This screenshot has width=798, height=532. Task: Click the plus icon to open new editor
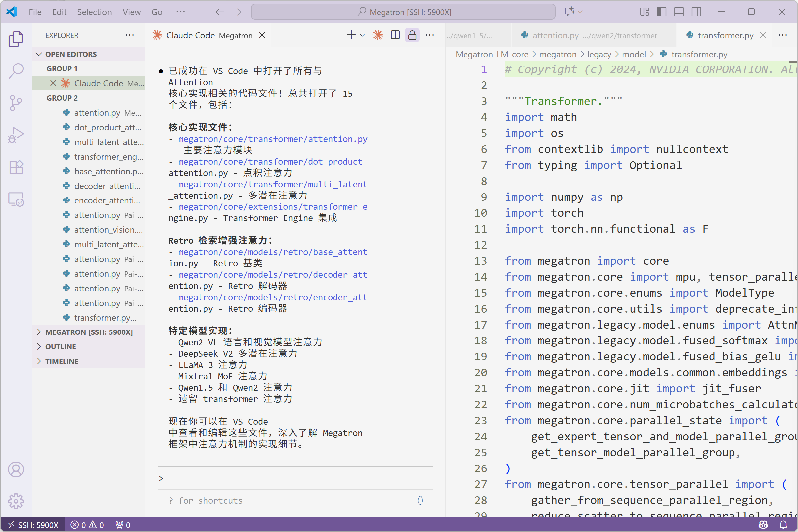point(351,35)
